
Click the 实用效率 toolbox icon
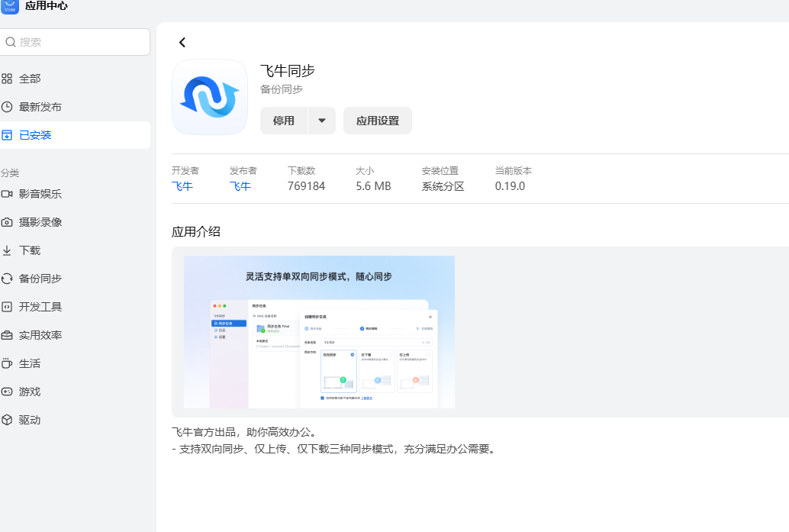[7, 335]
